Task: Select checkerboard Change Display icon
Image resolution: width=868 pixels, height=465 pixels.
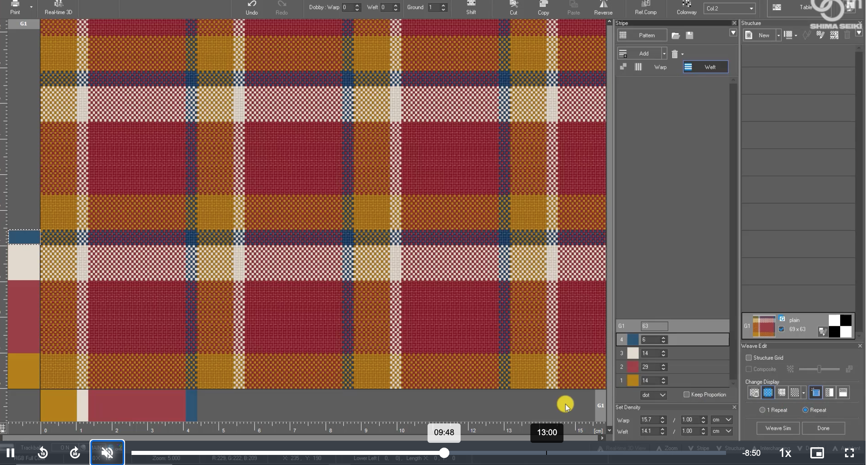Action: 795,392
